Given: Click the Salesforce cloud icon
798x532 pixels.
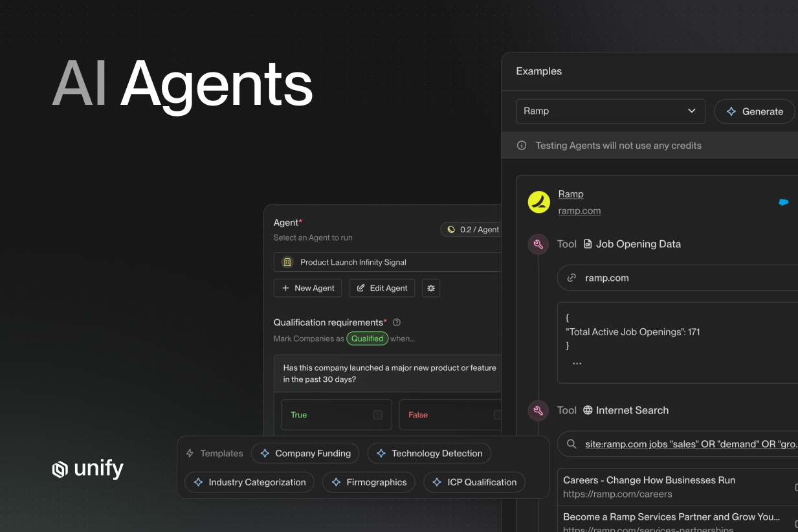Looking at the screenshot, I should [x=783, y=202].
